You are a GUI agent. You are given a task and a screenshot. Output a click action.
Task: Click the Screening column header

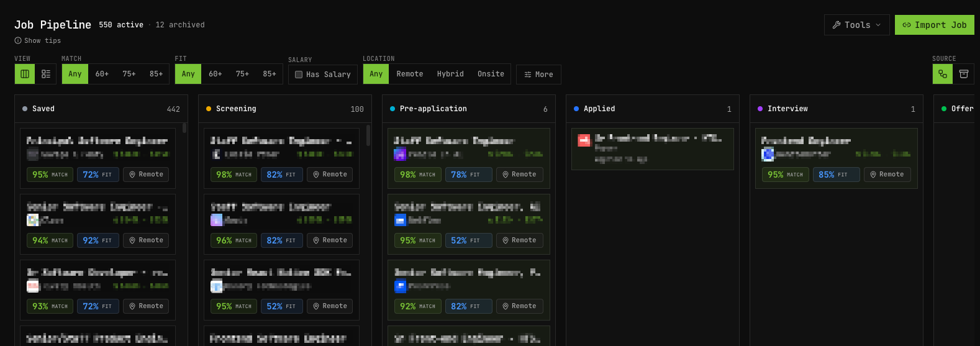point(285,109)
